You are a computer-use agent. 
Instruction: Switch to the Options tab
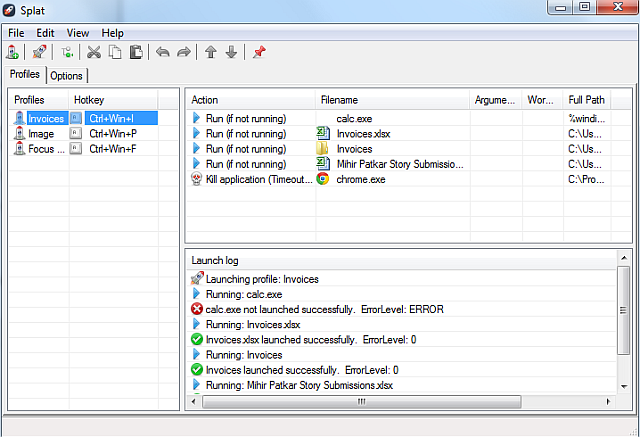tap(67, 76)
